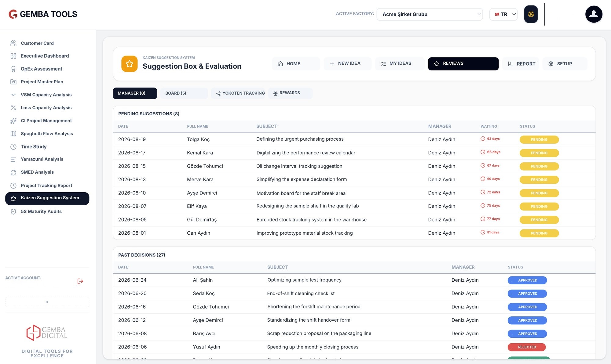Screen dimensions: 611x364
Task: Open the Yokoten Tracking tab
Action: tap(238, 93)
